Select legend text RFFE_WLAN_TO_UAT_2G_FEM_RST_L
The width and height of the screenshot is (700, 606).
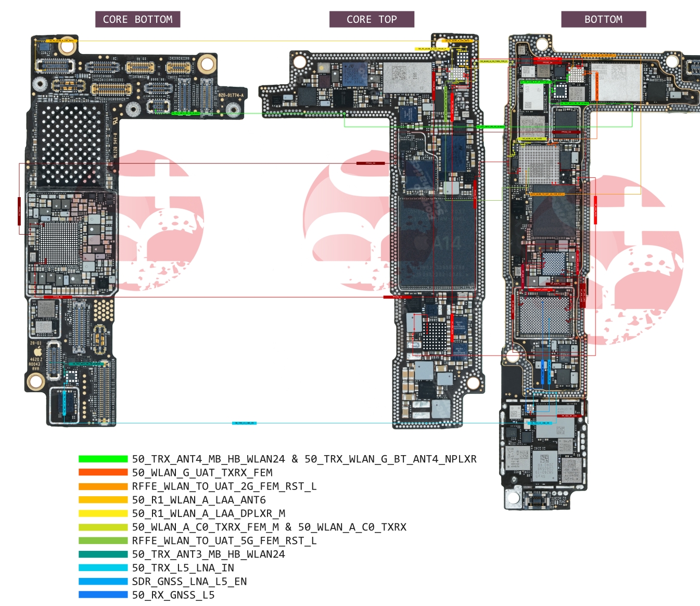(x=224, y=486)
